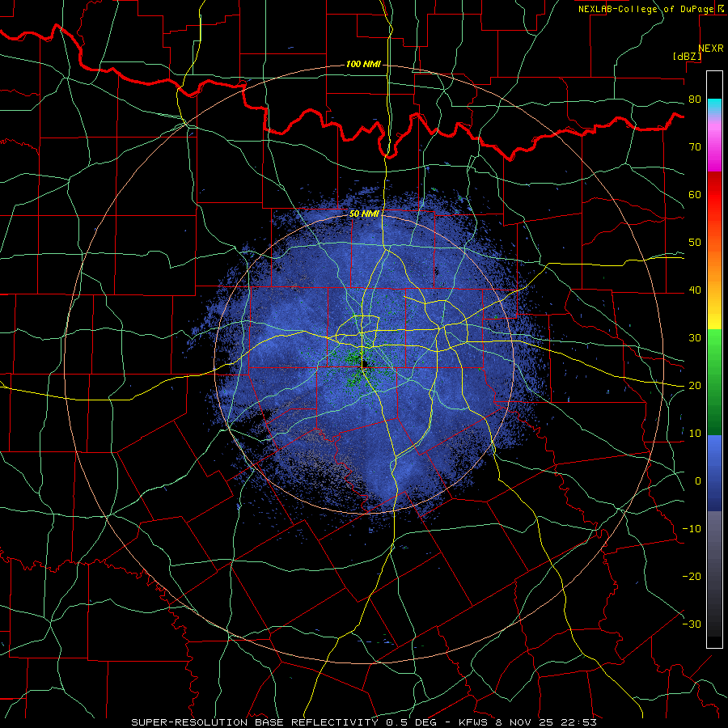
Task: Click the 50 NMI range ring label
Action: (364, 214)
